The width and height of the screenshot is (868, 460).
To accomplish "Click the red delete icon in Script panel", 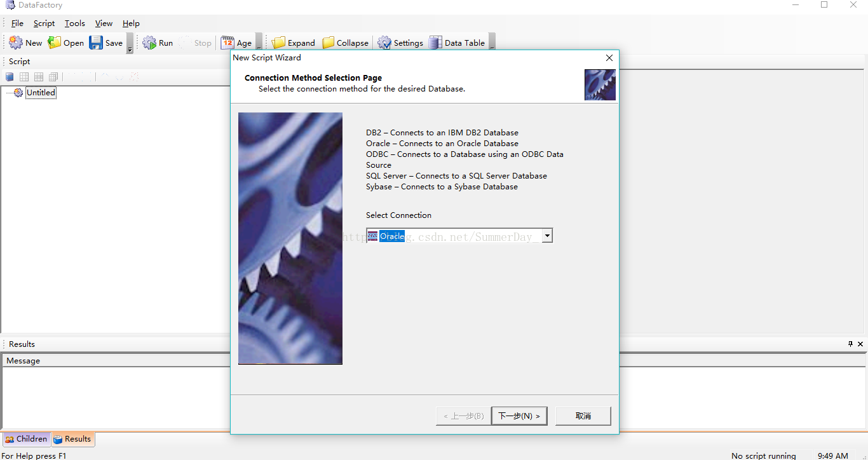I will pyautogui.click(x=134, y=77).
